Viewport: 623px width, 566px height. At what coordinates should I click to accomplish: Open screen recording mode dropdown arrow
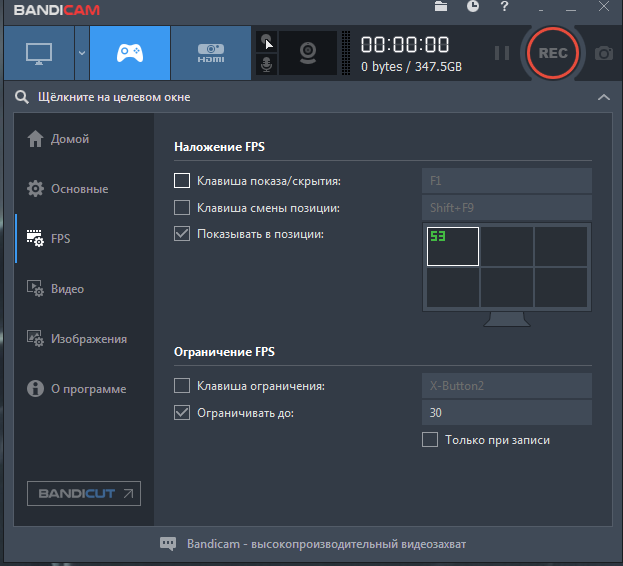[x=82, y=53]
